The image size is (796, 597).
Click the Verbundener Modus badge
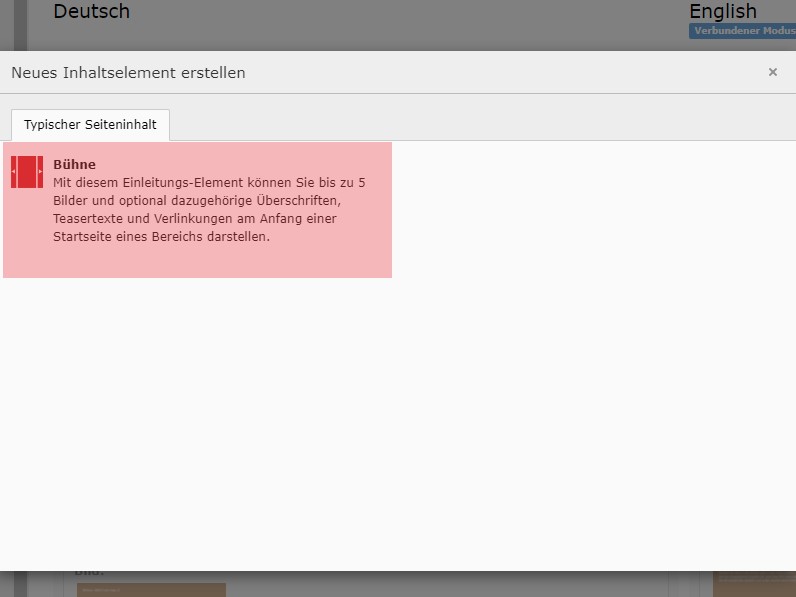click(x=742, y=31)
